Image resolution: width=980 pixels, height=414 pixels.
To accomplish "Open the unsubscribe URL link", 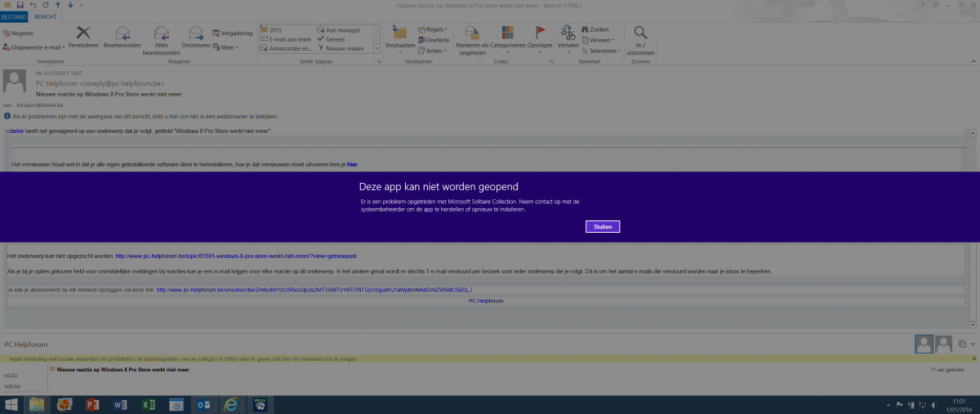I will click(314, 290).
